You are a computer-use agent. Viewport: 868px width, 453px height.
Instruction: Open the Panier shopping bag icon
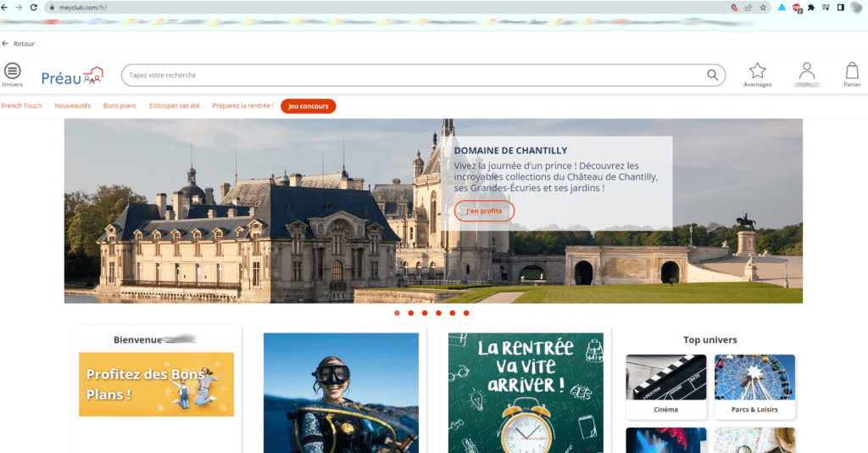852,71
